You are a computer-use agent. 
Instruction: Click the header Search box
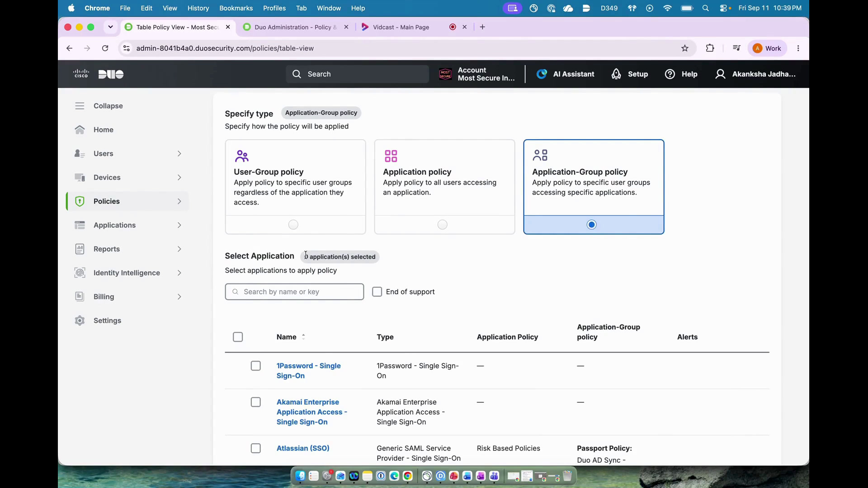click(x=357, y=74)
